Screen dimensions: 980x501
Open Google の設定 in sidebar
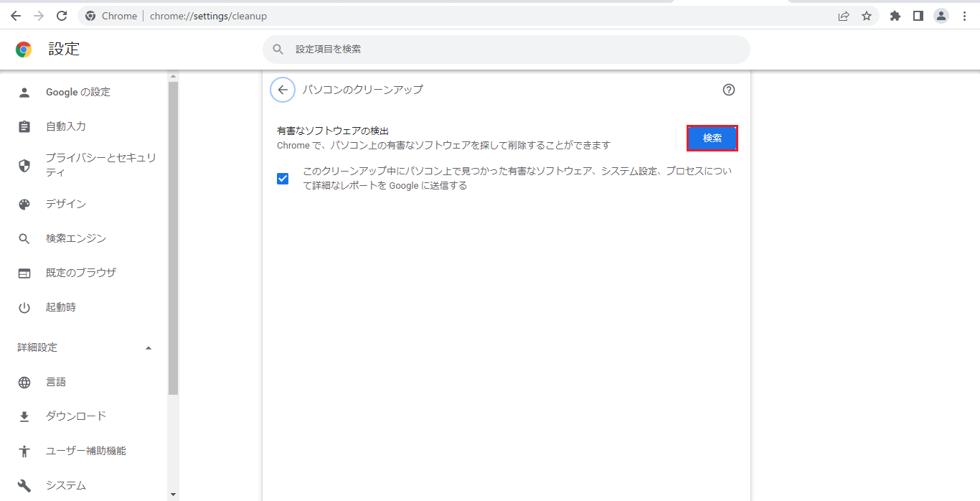(x=78, y=92)
